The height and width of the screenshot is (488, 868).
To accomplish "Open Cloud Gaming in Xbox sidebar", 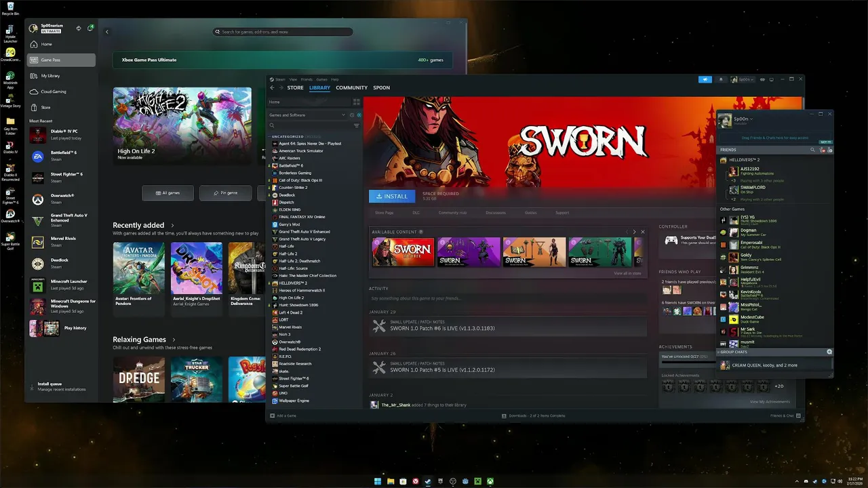I will tap(61, 91).
